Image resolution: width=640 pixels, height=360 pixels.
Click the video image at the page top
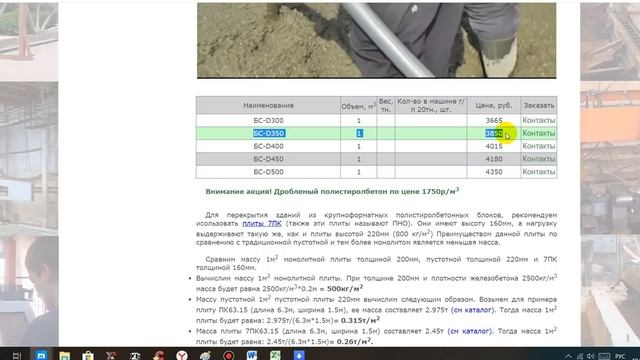(376, 40)
